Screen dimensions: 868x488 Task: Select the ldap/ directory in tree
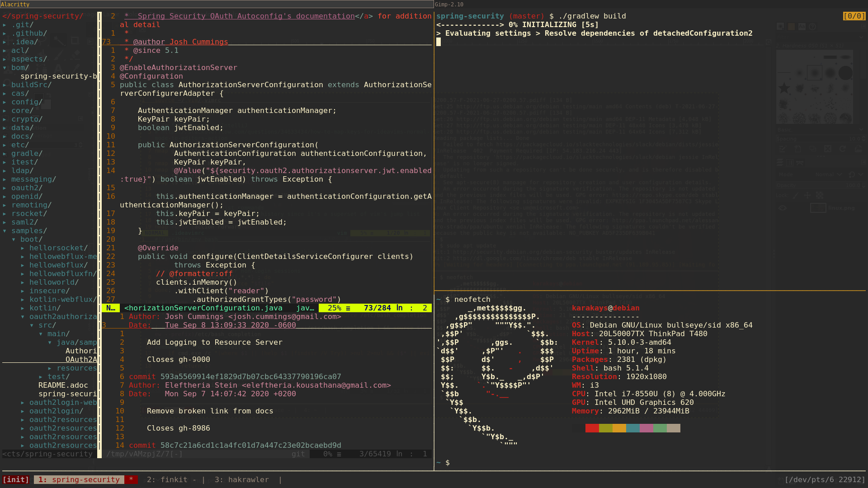tap(23, 171)
